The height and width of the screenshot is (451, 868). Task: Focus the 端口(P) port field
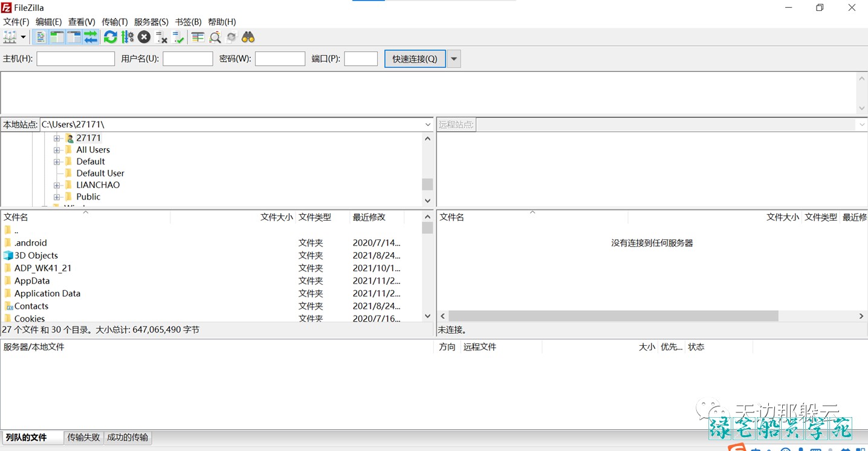click(x=361, y=59)
